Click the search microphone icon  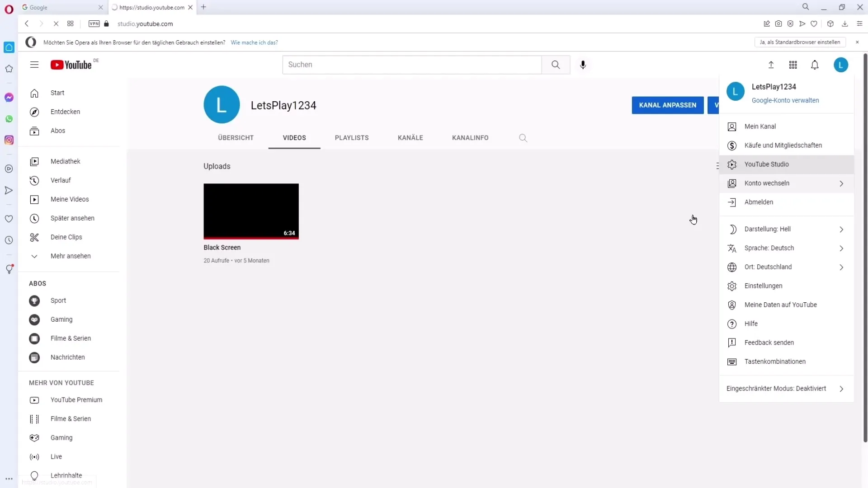[582, 64]
